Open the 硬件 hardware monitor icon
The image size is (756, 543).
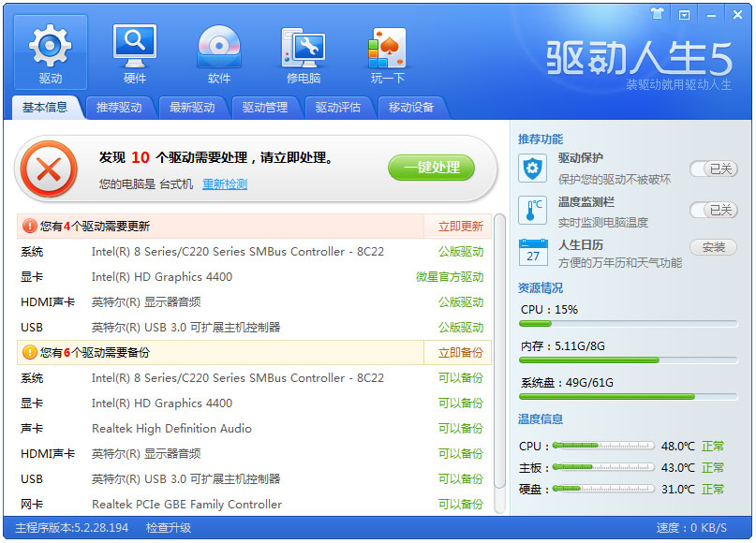coord(135,52)
